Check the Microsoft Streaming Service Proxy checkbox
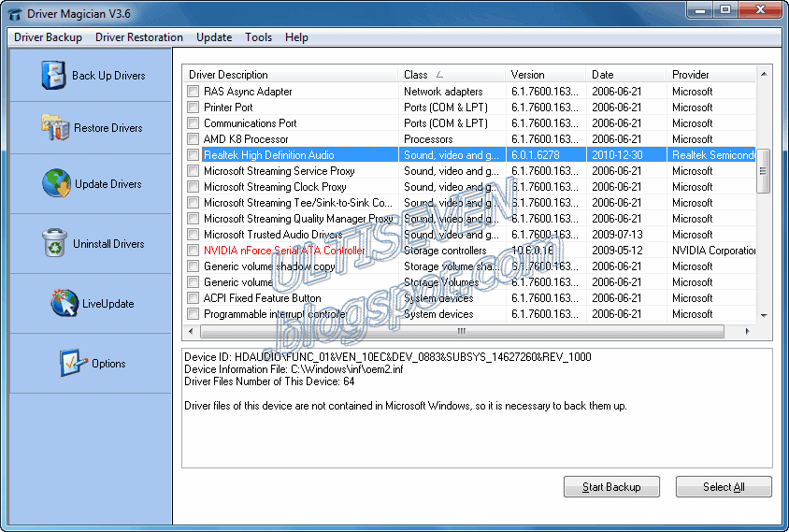 point(193,171)
